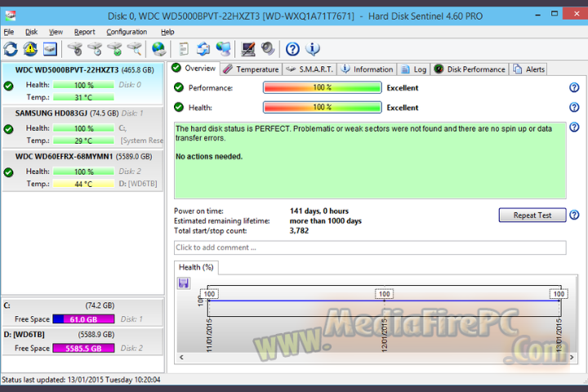Select WDC WD60EFRX-68MYMN1 disk entry

[82, 171]
